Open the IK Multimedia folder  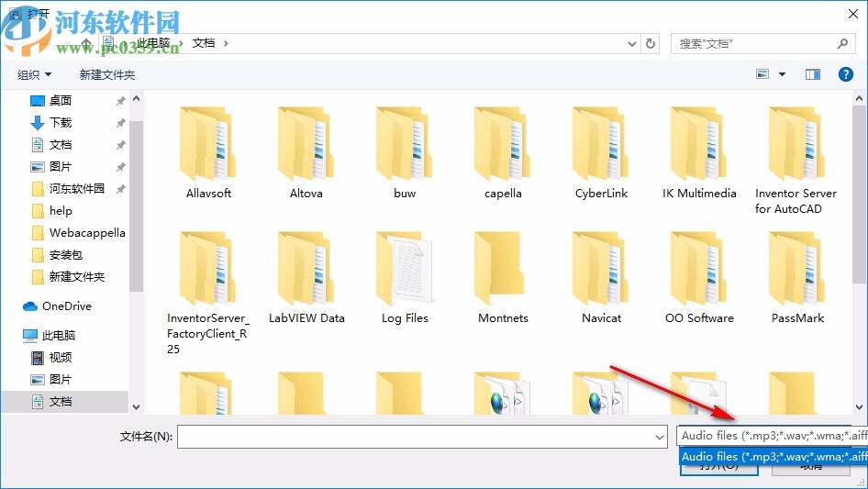click(x=699, y=152)
